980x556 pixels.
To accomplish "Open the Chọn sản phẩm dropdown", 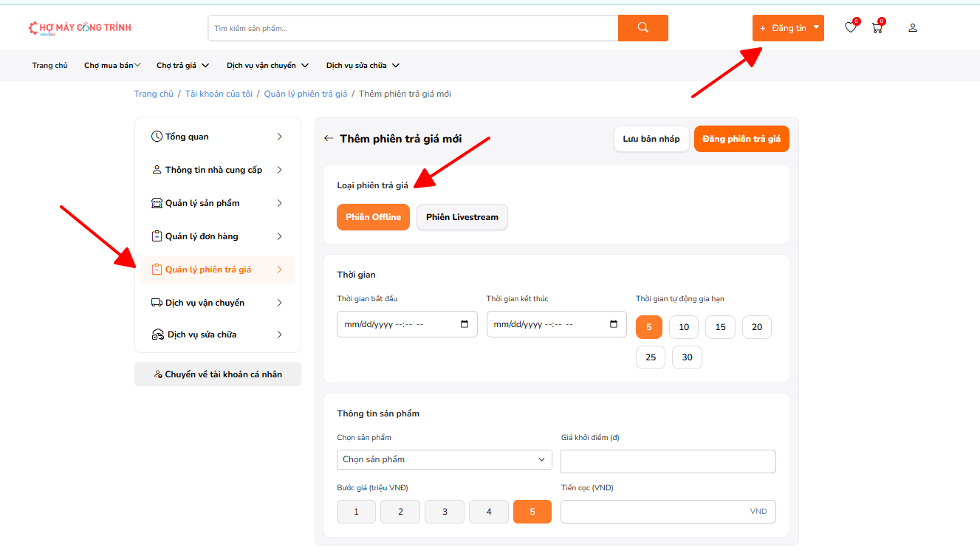I will [x=444, y=459].
